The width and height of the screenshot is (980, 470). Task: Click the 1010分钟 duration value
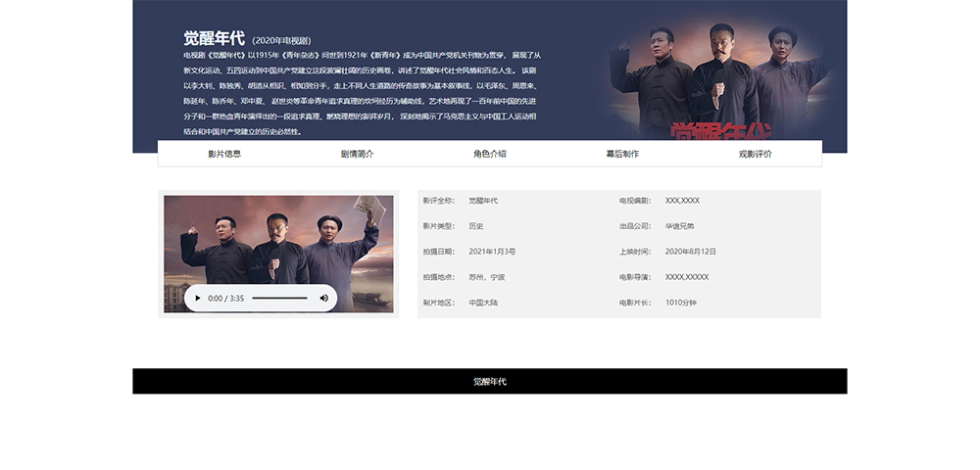coord(681,303)
